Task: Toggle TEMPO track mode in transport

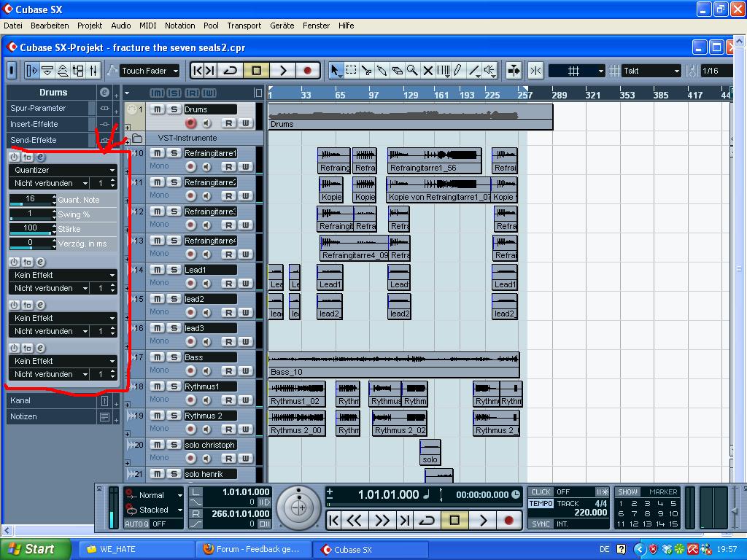Action: (541, 503)
